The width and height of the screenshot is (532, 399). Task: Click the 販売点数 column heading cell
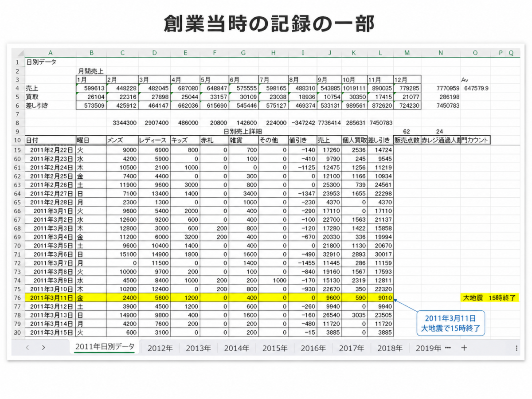tap(407, 140)
